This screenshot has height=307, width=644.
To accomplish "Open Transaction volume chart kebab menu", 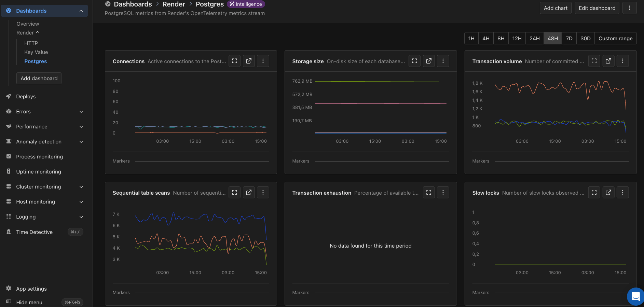I will [623, 61].
